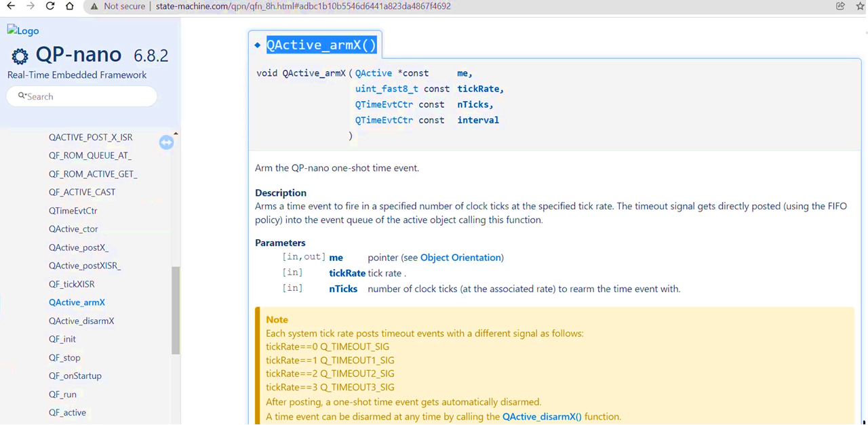The image size is (868, 425).
Task: Click the diamond permalink before QActive_armX()
Action: coord(258,45)
